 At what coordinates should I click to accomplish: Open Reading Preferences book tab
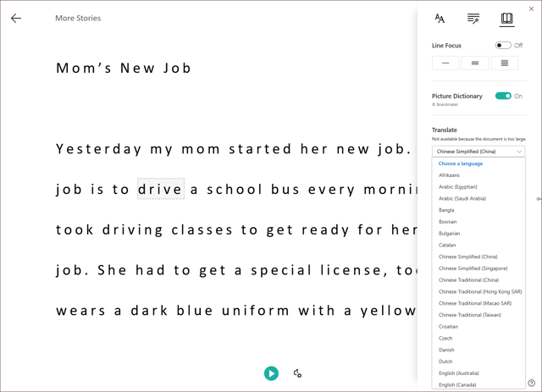coord(506,19)
